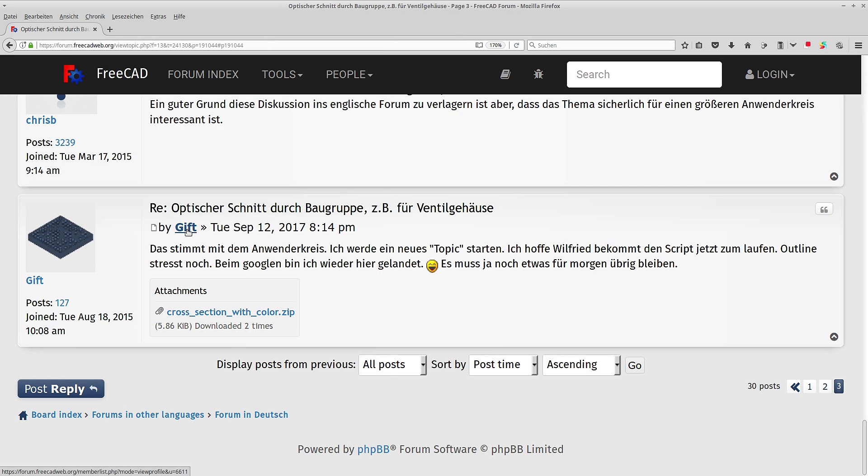Open the 'Ascending' sort order dropdown
This screenshot has height=476, width=868.
point(581,365)
